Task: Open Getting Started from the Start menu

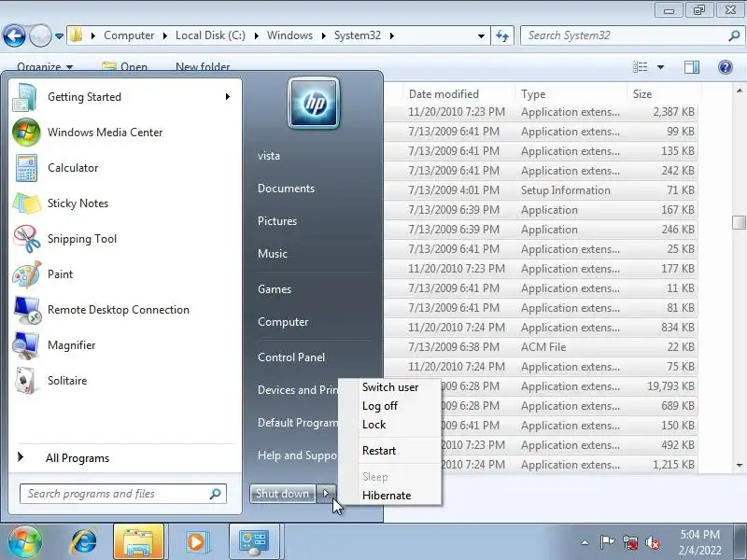Action: click(125, 97)
